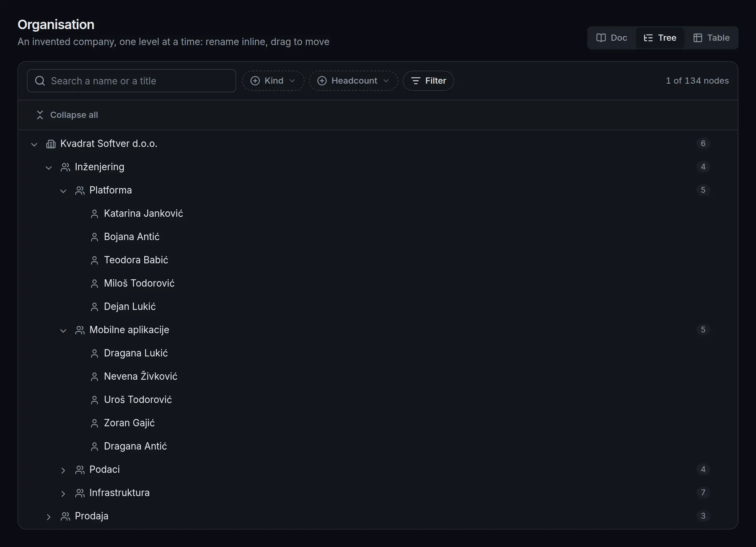Select the Dragana Antić row
Screen dimensions: 756x547
(378, 446)
